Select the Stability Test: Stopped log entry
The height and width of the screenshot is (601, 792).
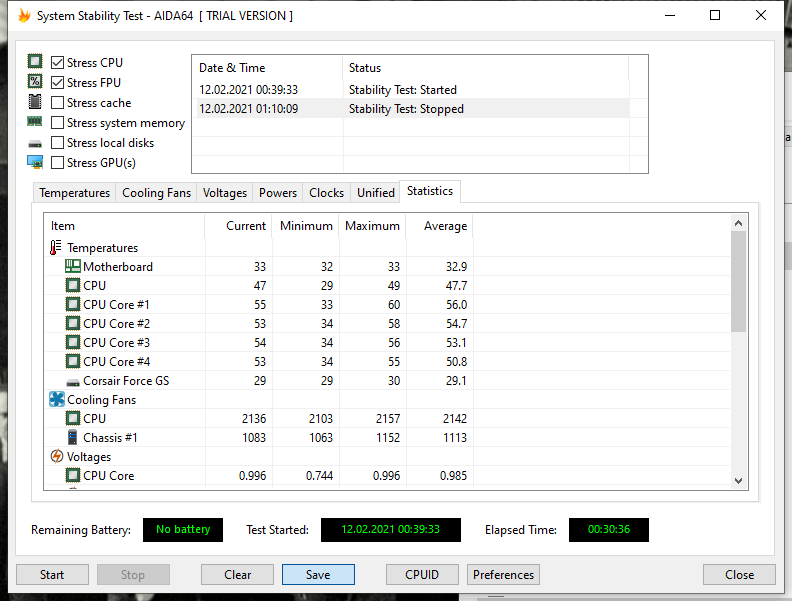click(411, 109)
